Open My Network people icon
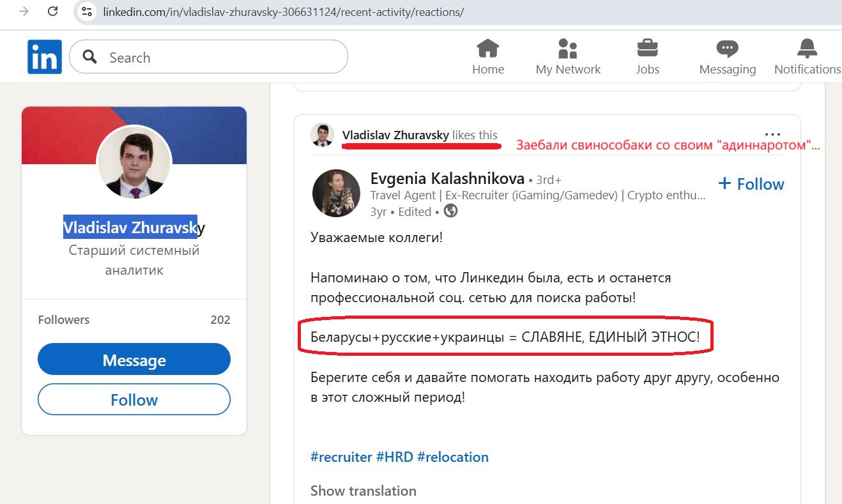 pyautogui.click(x=568, y=49)
